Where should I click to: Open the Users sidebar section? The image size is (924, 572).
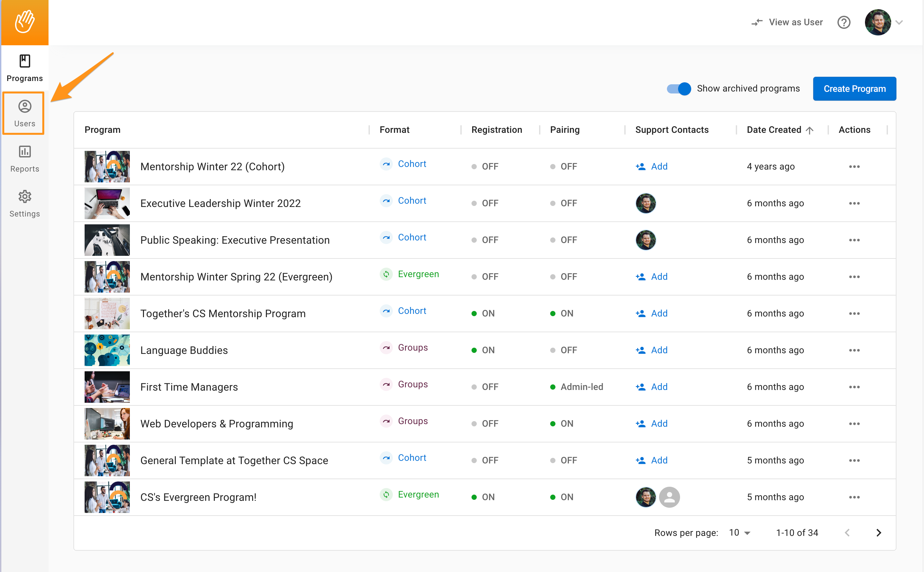pyautogui.click(x=25, y=113)
